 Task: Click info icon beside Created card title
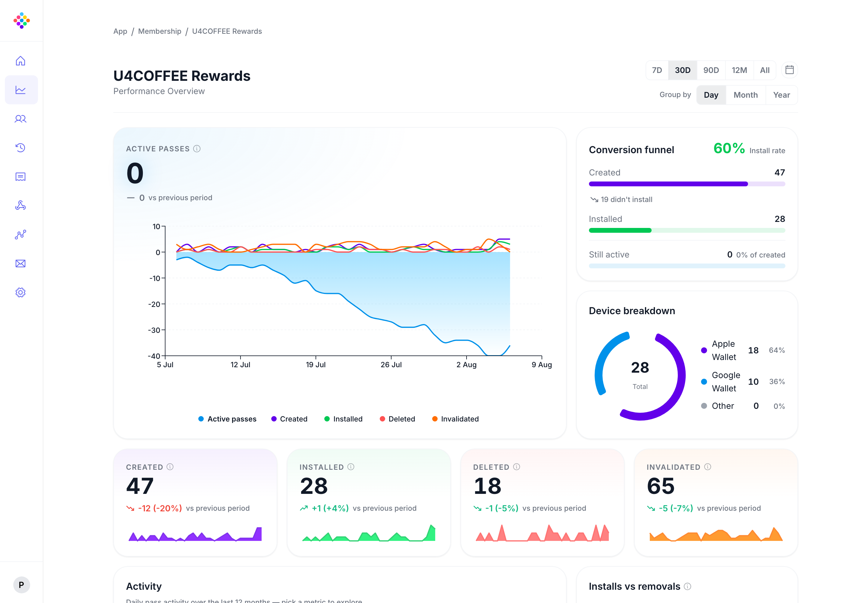click(x=170, y=467)
